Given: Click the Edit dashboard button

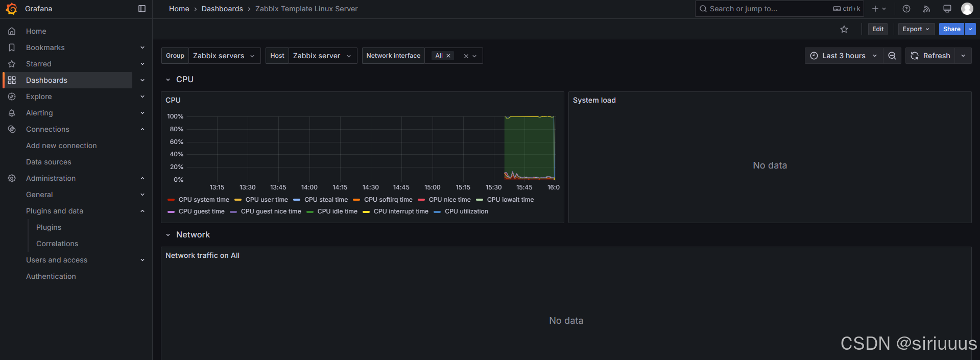Looking at the screenshot, I should [x=878, y=29].
